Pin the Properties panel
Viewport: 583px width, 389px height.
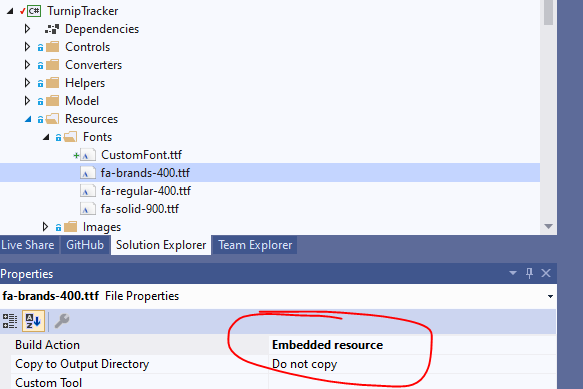(529, 273)
